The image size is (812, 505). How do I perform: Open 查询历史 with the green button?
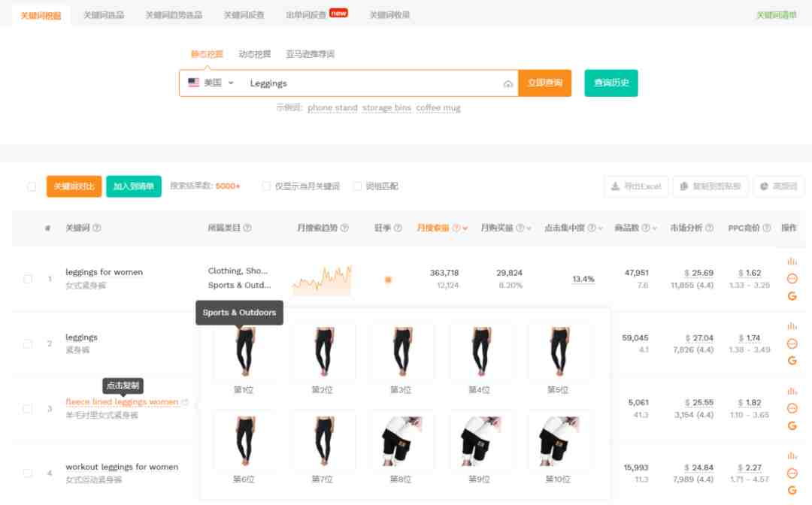[x=611, y=83]
